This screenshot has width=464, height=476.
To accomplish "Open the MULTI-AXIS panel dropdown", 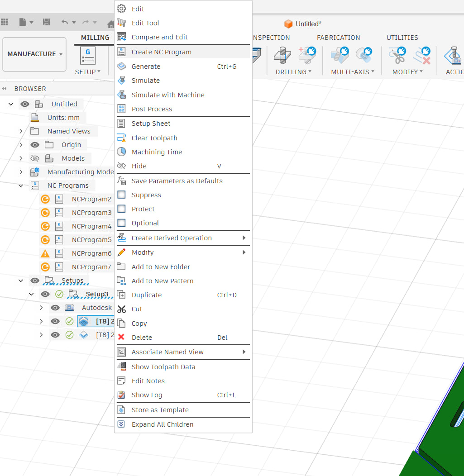I will pos(353,72).
